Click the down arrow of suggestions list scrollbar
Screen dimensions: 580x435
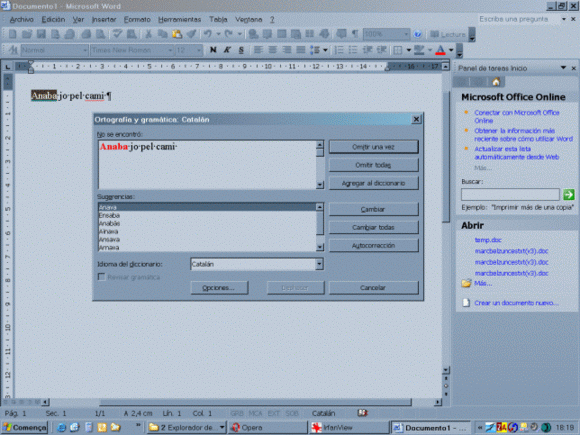(320, 247)
